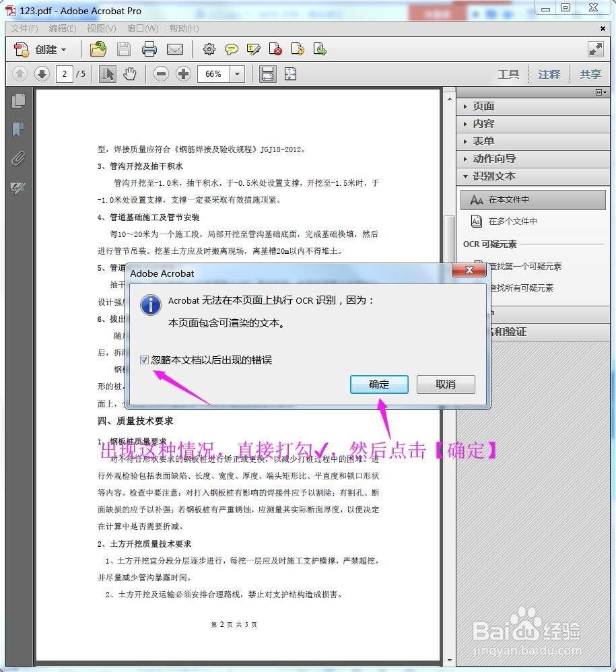The image size is (616, 672).
Task: Select 在本文件中 OCR option
Action: (x=533, y=200)
